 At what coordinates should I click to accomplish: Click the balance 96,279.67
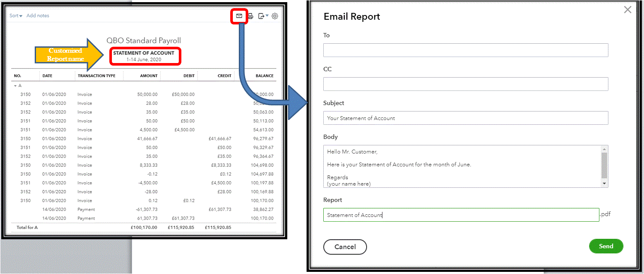[263, 139]
